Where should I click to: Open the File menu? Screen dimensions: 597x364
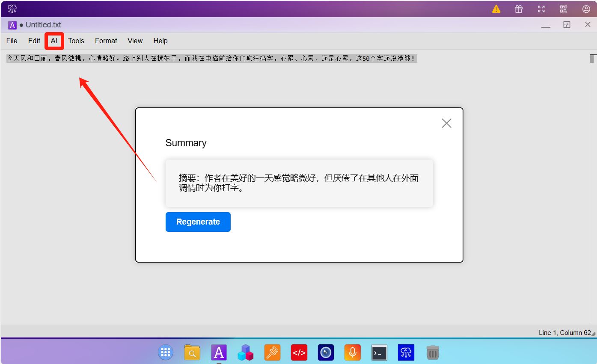[x=12, y=41]
